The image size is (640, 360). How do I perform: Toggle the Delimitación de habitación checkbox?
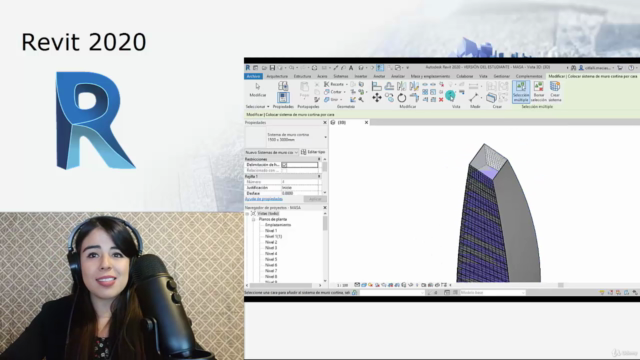point(284,165)
